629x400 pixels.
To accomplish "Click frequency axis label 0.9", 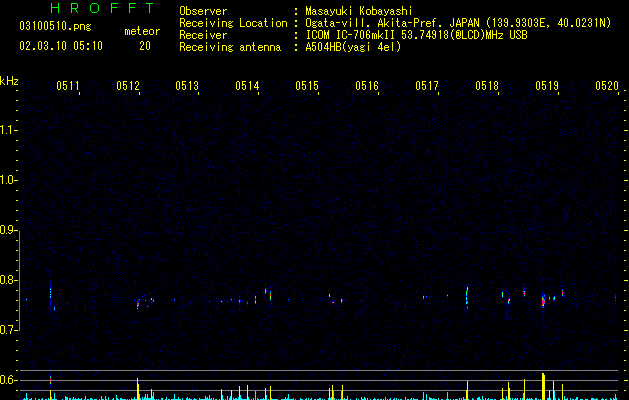I will 8,230.
